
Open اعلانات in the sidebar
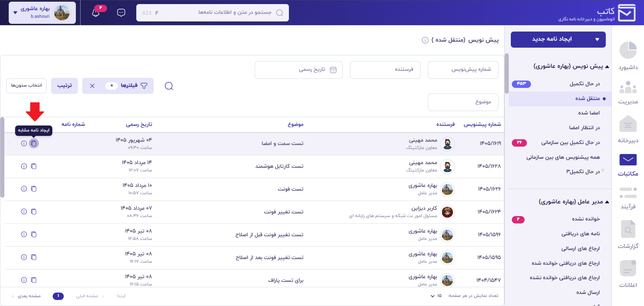click(628, 273)
